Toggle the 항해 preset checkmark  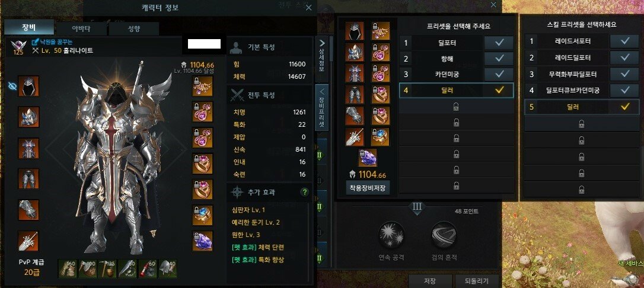pos(499,59)
